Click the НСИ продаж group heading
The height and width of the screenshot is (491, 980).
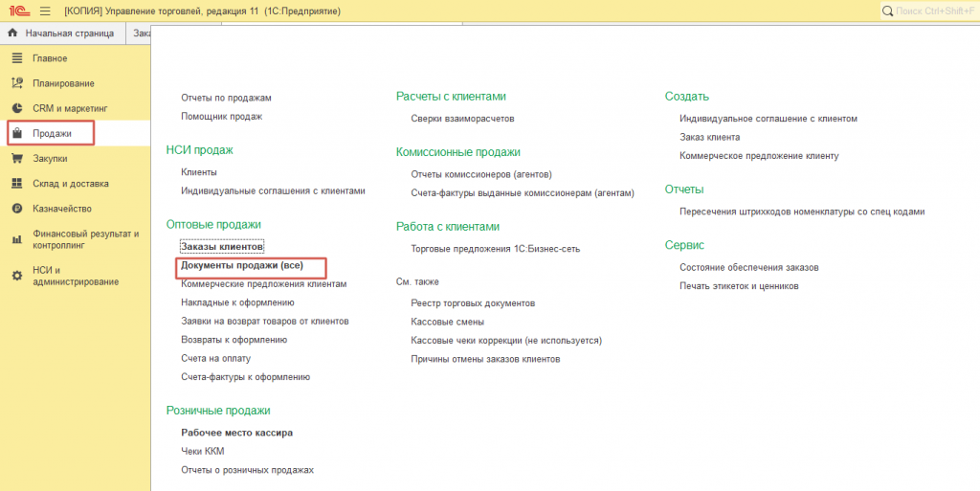click(x=199, y=150)
